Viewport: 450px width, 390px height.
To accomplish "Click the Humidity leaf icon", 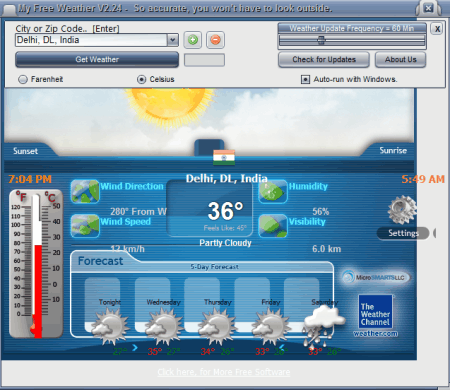I will [x=273, y=191].
